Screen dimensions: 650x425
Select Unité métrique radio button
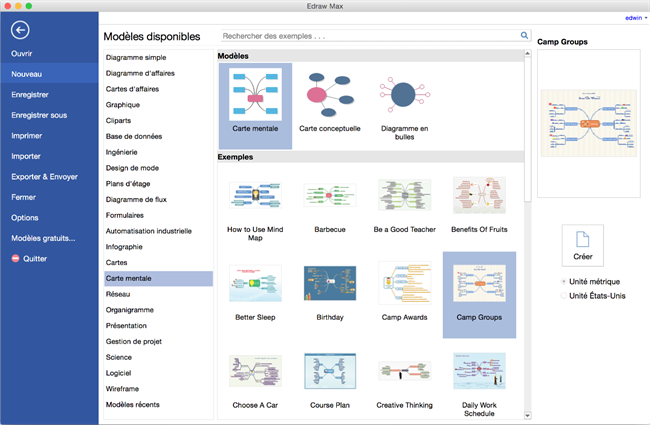pyautogui.click(x=564, y=282)
